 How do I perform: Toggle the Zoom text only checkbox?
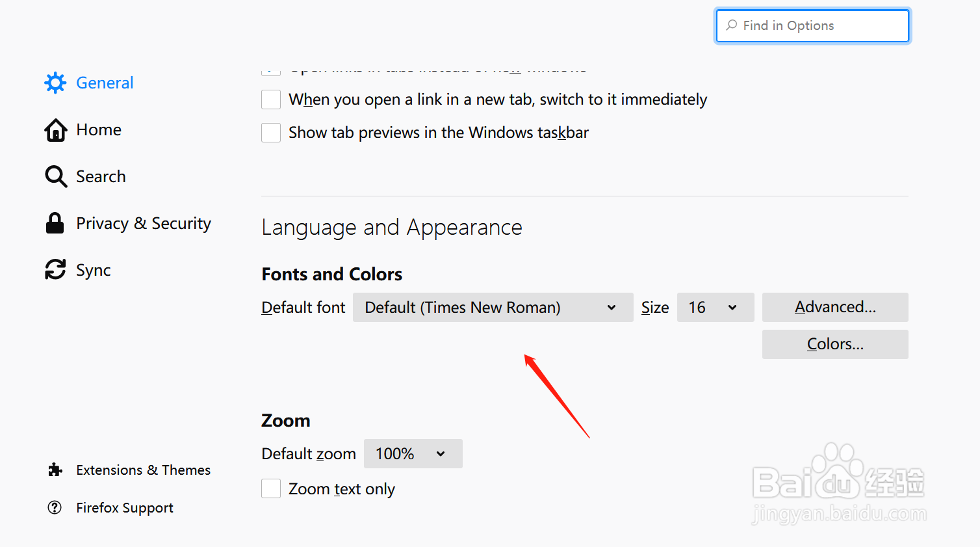point(271,488)
